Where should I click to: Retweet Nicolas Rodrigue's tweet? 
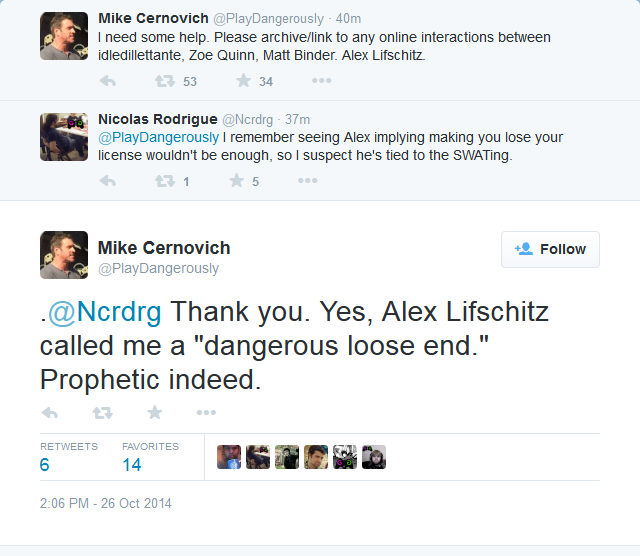pos(164,181)
